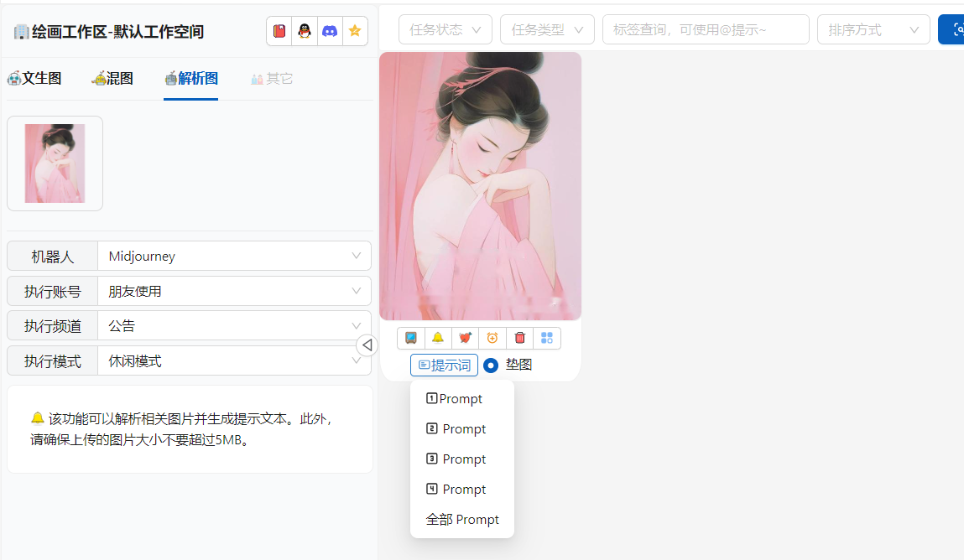The height and width of the screenshot is (560, 964).
Task: Open the QQ penguin icon link
Action: click(305, 31)
